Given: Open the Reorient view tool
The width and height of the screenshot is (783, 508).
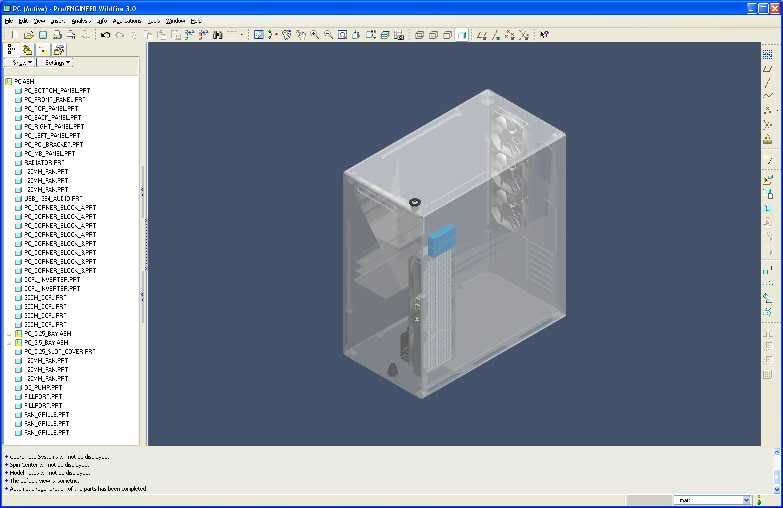Looking at the screenshot, I should [356, 35].
